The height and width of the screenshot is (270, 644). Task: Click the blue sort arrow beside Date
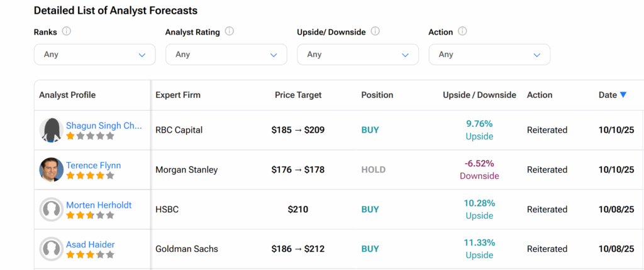pos(623,95)
